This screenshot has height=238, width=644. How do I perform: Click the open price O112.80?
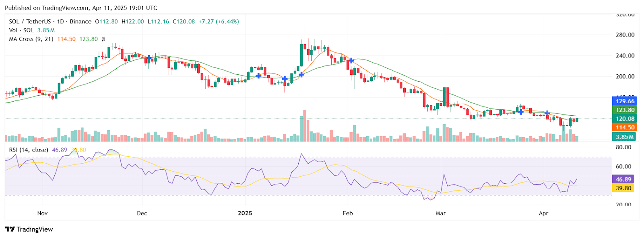tap(106, 21)
